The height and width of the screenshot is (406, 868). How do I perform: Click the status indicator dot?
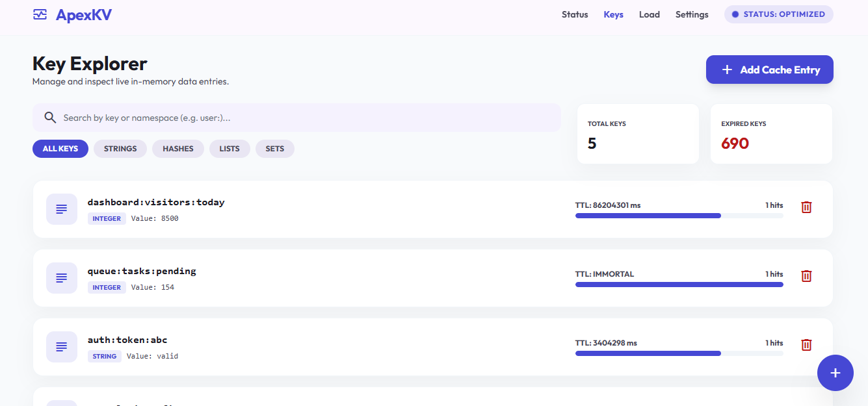[x=735, y=14]
